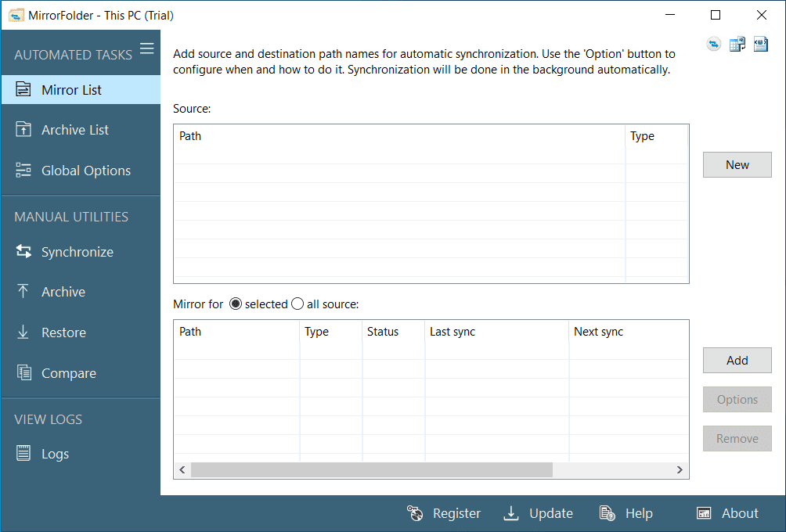This screenshot has width=786, height=532.
Task: Maximize the MirrorFolder window
Action: click(716, 15)
